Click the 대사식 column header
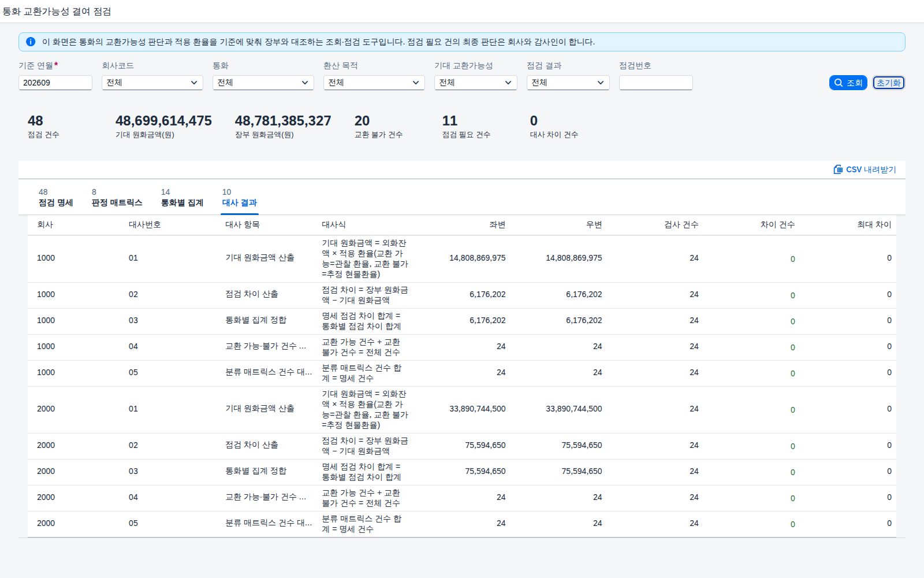This screenshot has height=578, width=924. pyautogui.click(x=334, y=225)
